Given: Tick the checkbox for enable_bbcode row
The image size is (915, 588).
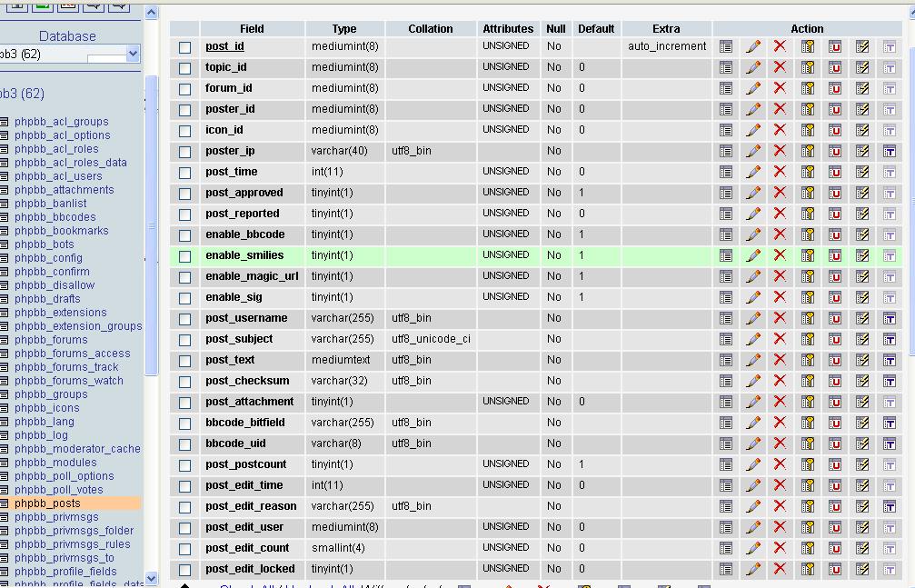Looking at the screenshot, I should pos(185,235).
